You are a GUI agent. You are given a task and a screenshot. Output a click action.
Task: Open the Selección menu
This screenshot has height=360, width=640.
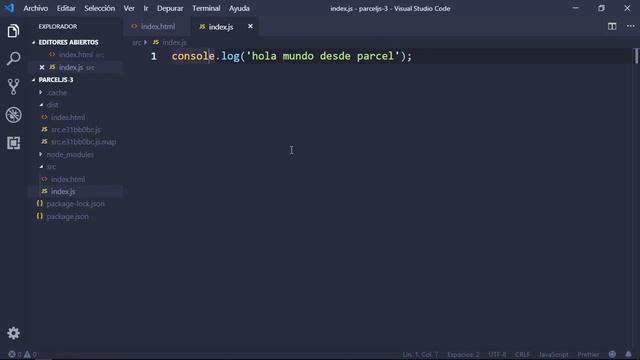(100, 8)
